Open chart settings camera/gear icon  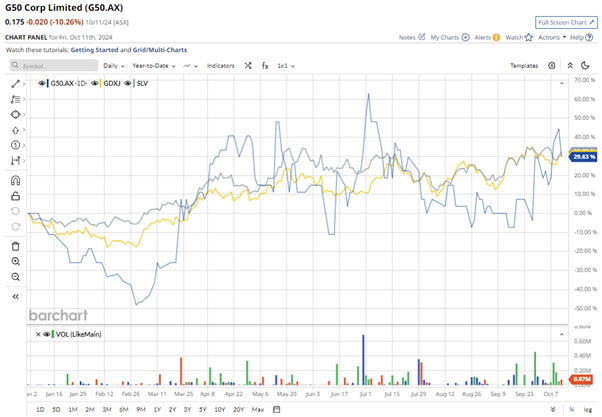[x=551, y=65]
